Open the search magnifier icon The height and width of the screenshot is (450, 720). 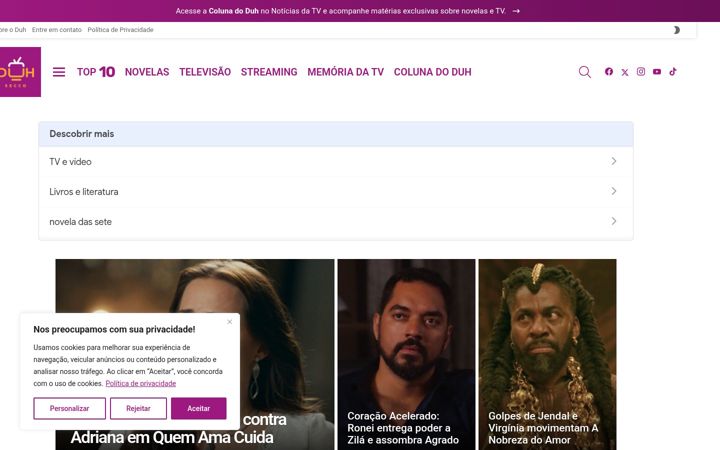point(585,72)
